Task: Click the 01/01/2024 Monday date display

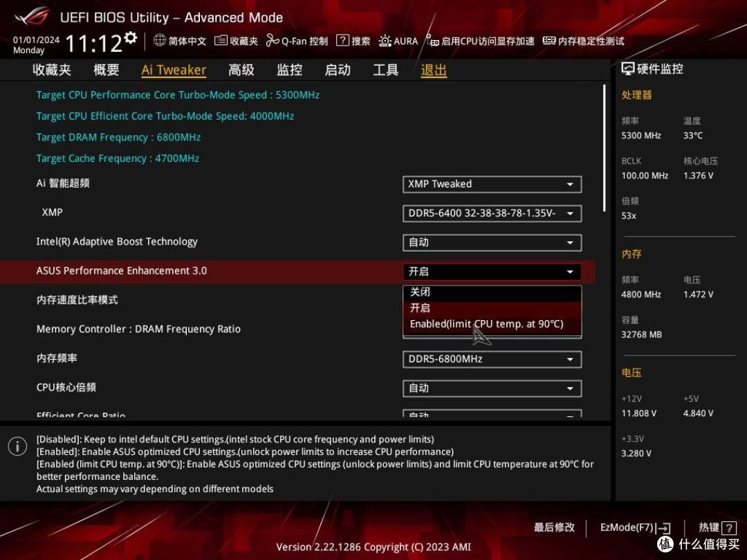Action: pyautogui.click(x=36, y=45)
